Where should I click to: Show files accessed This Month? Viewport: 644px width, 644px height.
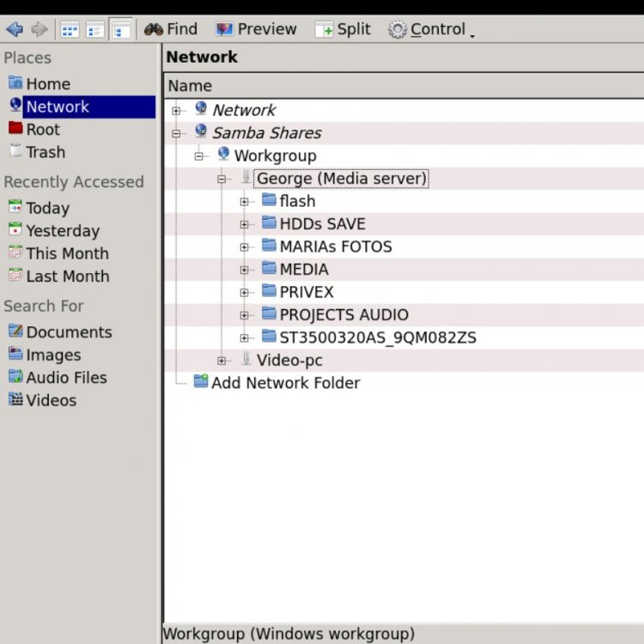click(67, 253)
